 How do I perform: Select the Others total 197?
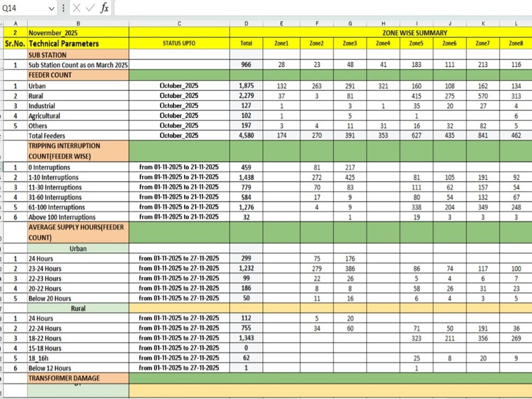(x=246, y=126)
